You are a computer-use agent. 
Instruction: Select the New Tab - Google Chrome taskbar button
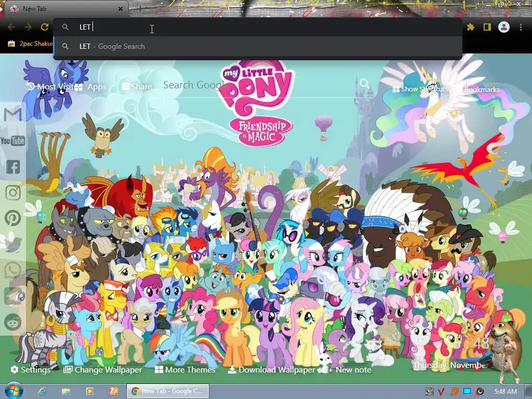point(168,391)
